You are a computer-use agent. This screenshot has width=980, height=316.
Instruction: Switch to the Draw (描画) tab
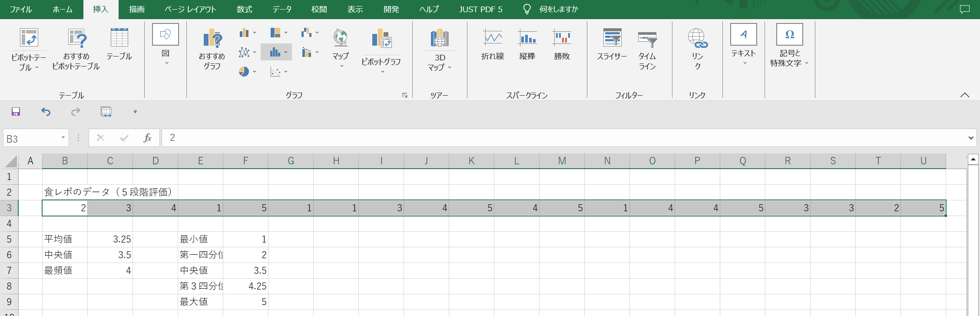click(x=137, y=9)
